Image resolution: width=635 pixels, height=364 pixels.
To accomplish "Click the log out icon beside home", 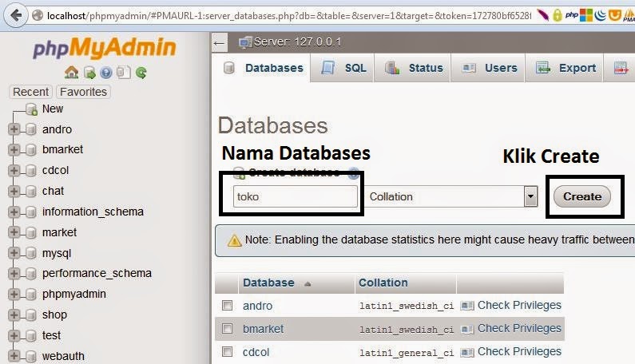I will (89, 73).
